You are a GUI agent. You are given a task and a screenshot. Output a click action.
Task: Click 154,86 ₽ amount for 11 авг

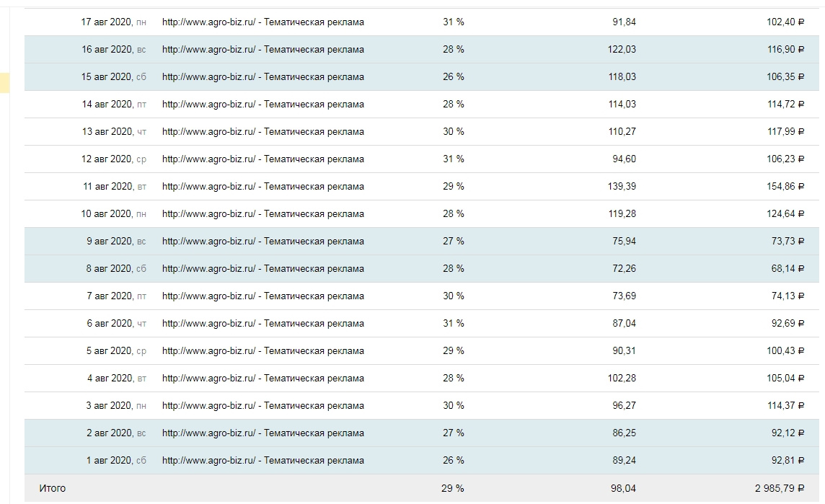point(785,186)
